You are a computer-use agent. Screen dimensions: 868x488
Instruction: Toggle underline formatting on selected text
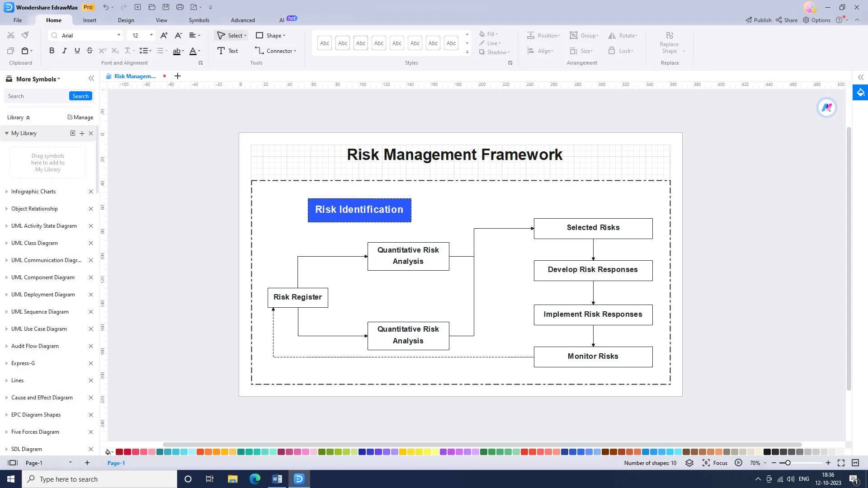point(76,51)
